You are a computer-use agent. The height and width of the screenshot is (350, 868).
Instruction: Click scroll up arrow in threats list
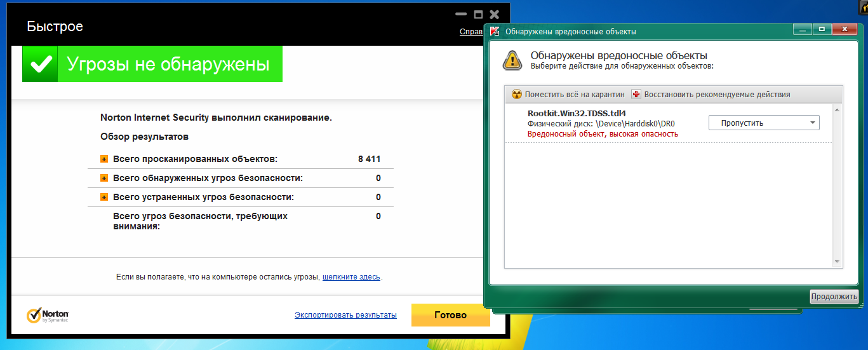pyautogui.click(x=838, y=110)
